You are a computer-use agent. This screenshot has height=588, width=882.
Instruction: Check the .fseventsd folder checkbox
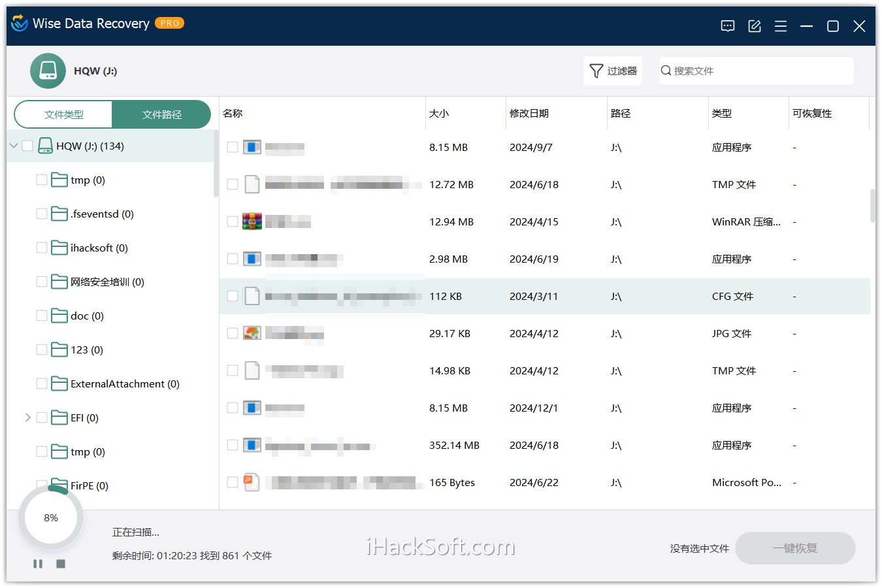tap(42, 214)
